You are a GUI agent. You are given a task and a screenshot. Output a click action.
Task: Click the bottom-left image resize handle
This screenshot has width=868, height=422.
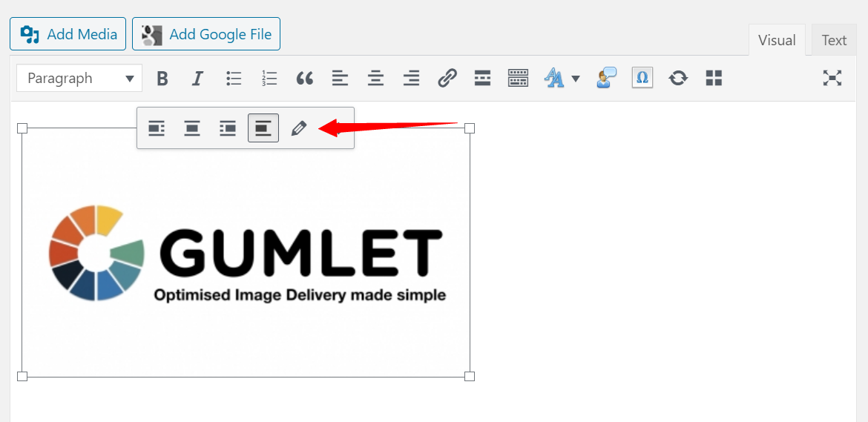click(x=22, y=376)
